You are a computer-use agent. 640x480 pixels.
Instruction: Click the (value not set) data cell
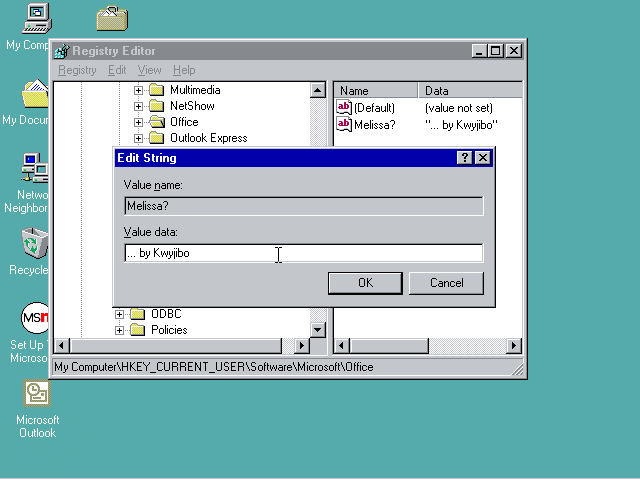click(x=459, y=108)
